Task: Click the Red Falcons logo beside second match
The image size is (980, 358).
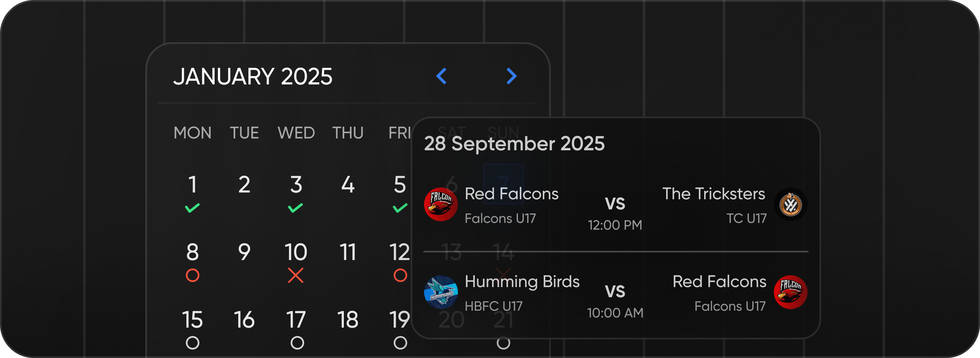Action: (791, 292)
